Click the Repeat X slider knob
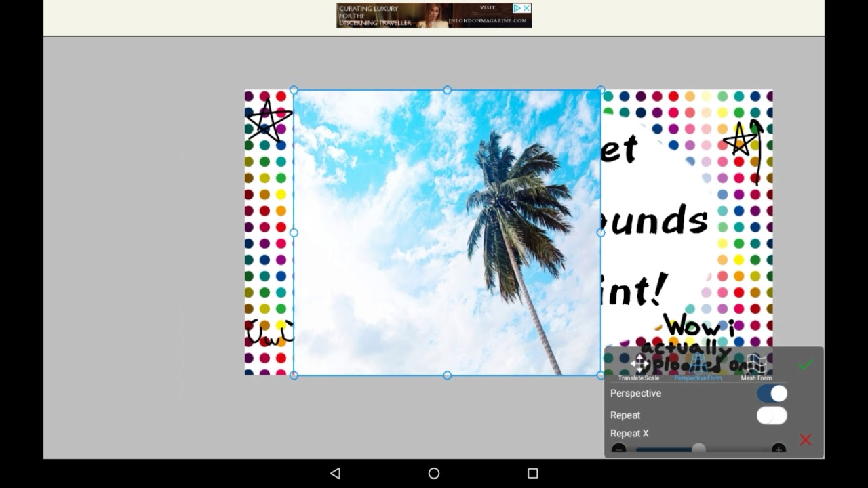The image size is (868, 488). (698, 449)
